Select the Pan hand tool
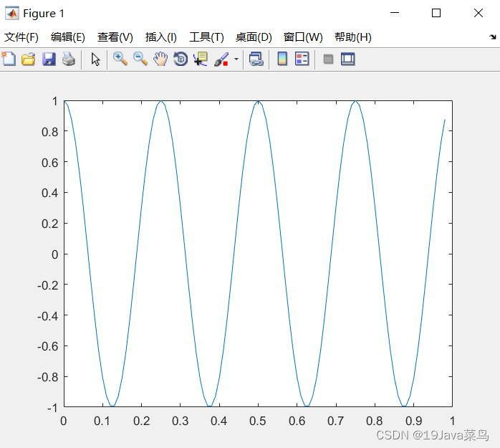 [160, 59]
